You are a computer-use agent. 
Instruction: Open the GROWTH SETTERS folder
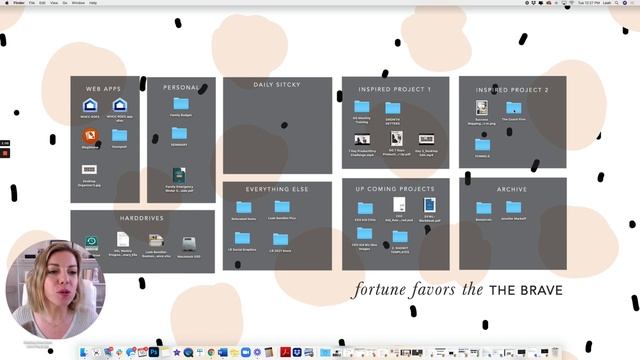393,108
